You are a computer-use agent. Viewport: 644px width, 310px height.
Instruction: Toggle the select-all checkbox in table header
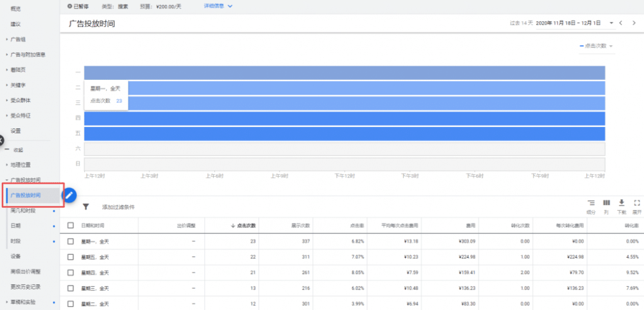coord(71,226)
